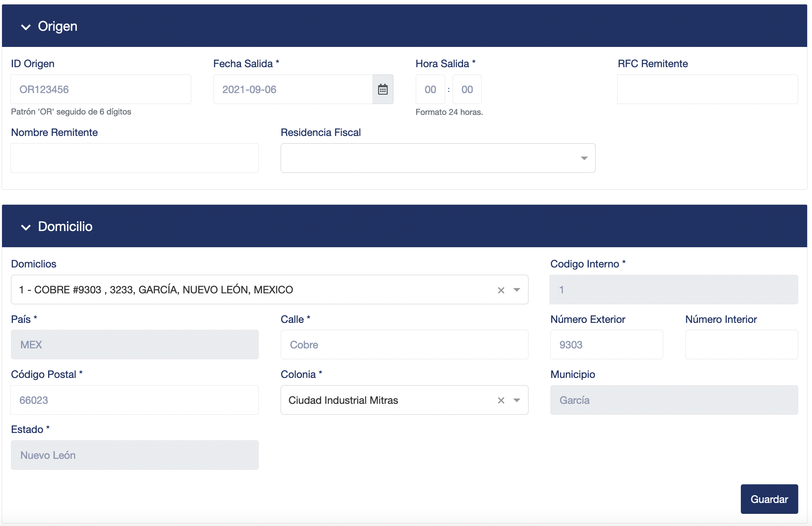Viewport: 812px width, 526px height.
Task: Click the Calle input field
Action: click(x=404, y=345)
